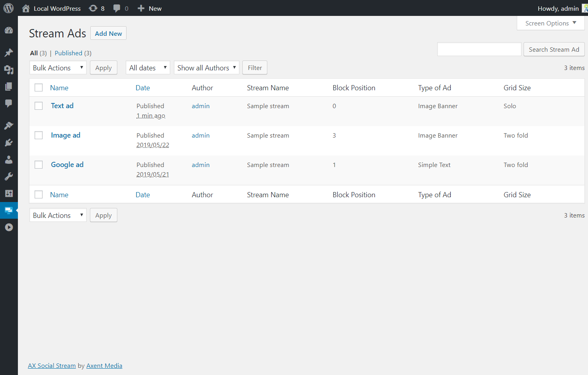This screenshot has height=375, width=588.
Task: Open the top Bulk Actions dropdown
Action: coord(58,68)
